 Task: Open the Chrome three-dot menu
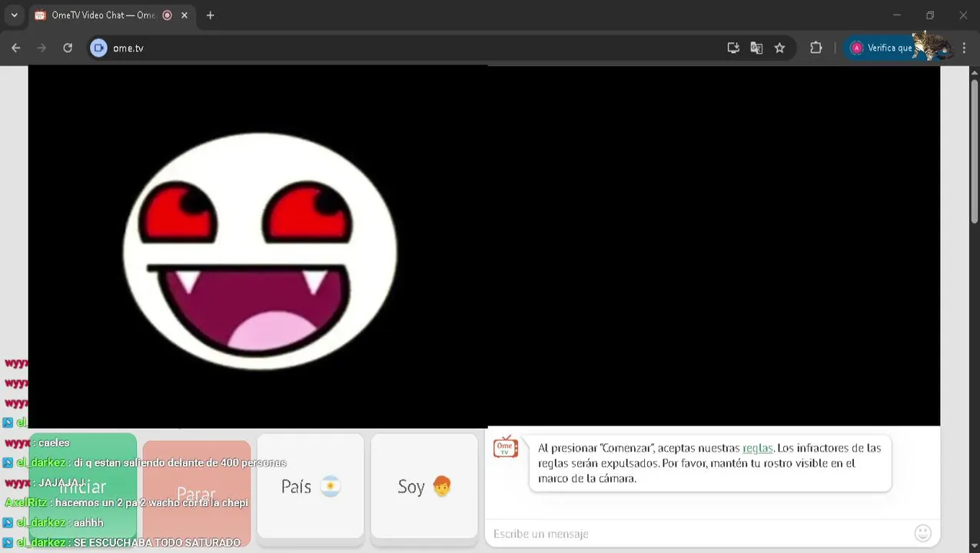coord(964,48)
